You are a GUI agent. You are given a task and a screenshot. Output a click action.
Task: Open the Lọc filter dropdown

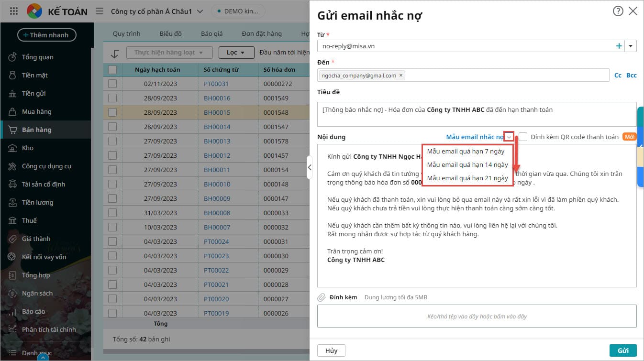point(236,53)
